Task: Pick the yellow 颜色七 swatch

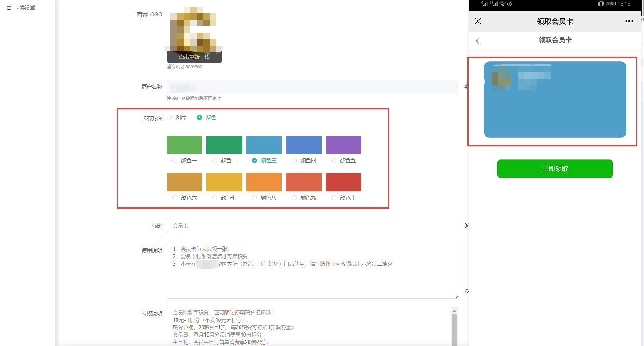Action: (x=224, y=182)
